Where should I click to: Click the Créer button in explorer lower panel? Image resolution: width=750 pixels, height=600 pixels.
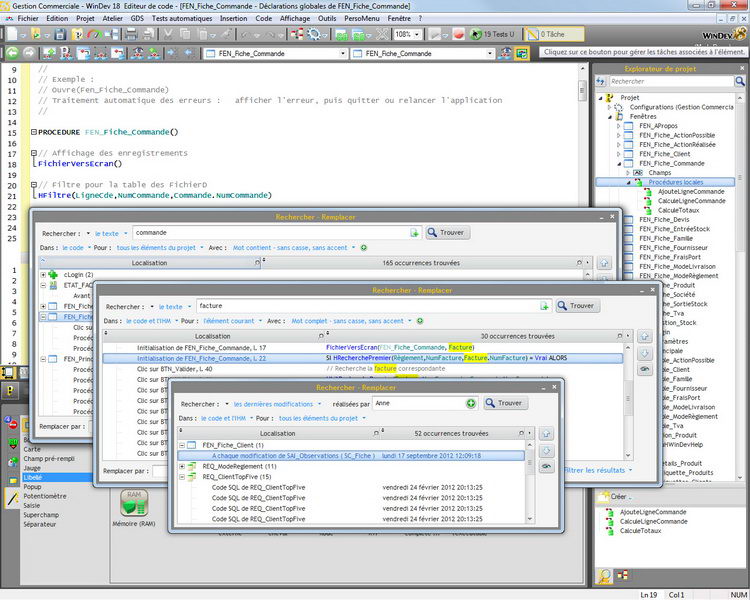616,496
